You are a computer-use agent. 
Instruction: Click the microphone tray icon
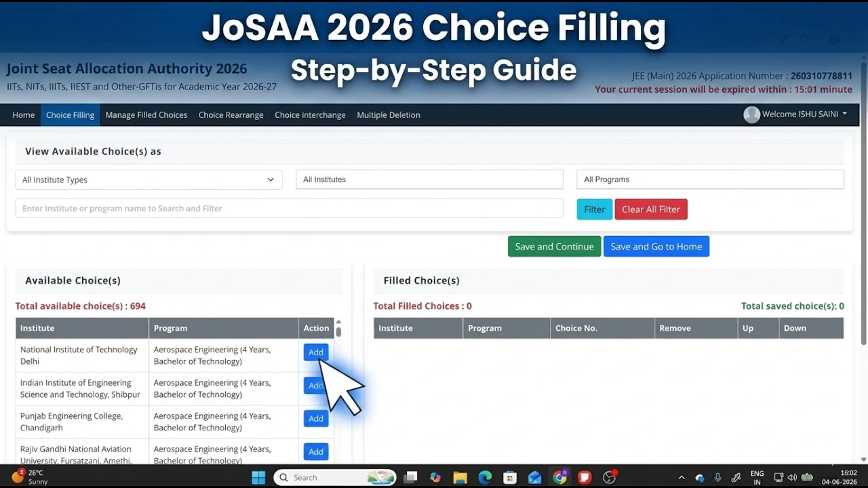[717, 478]
